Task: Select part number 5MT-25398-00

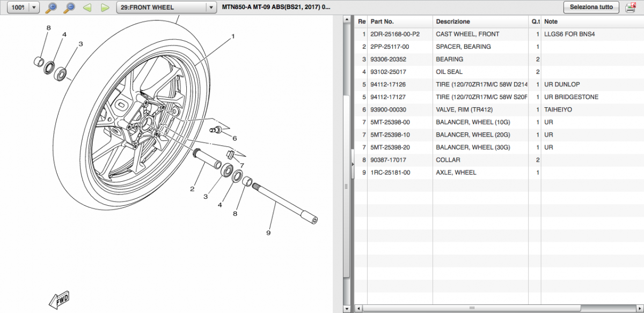Action: [390, 122]
